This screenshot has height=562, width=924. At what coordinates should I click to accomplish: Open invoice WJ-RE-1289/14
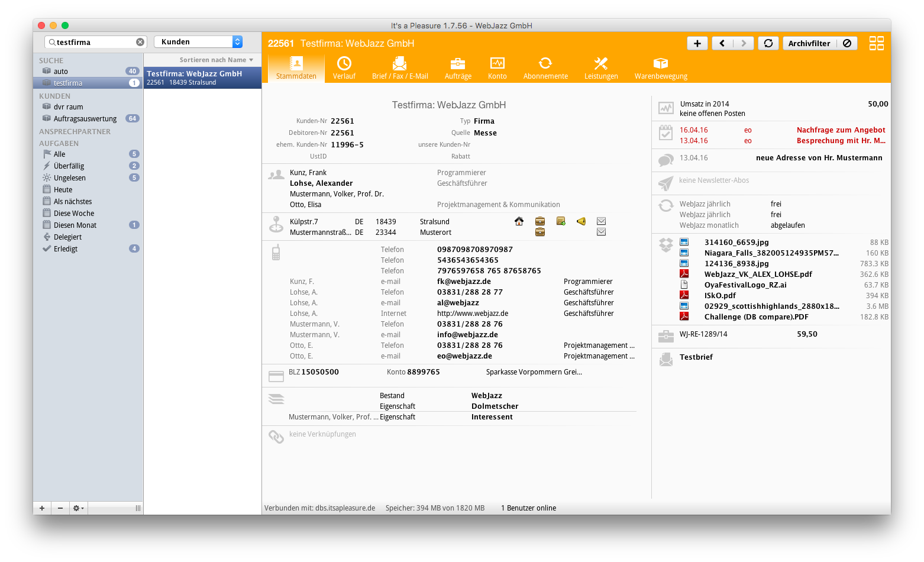pyautogui.click(x=703, y=334)
